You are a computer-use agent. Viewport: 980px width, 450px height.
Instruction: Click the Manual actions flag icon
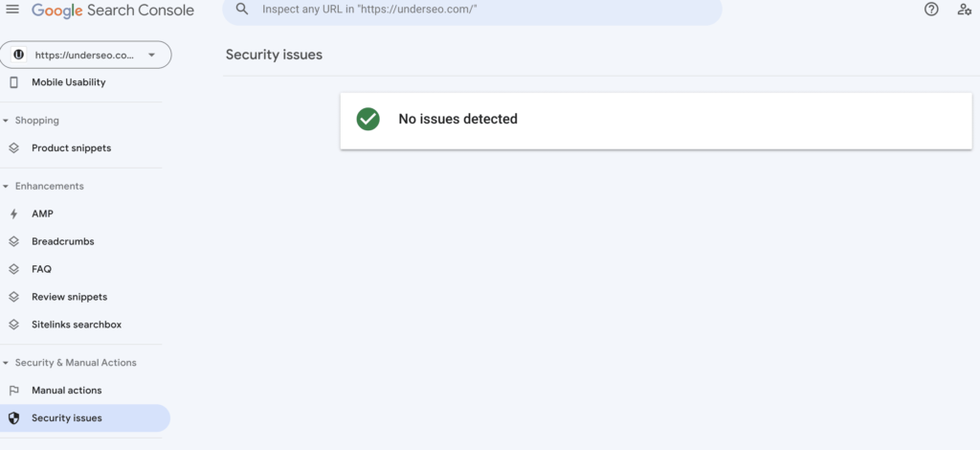(x=13, y=391)
